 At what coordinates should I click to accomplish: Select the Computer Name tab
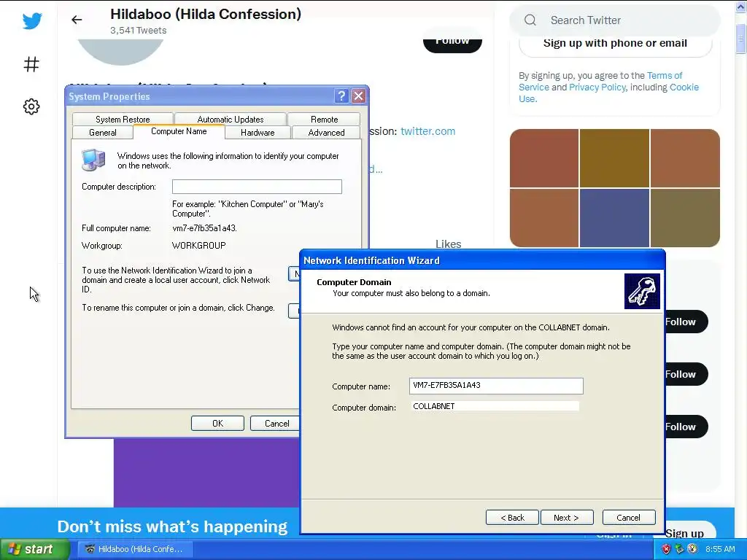coord(179,131)
